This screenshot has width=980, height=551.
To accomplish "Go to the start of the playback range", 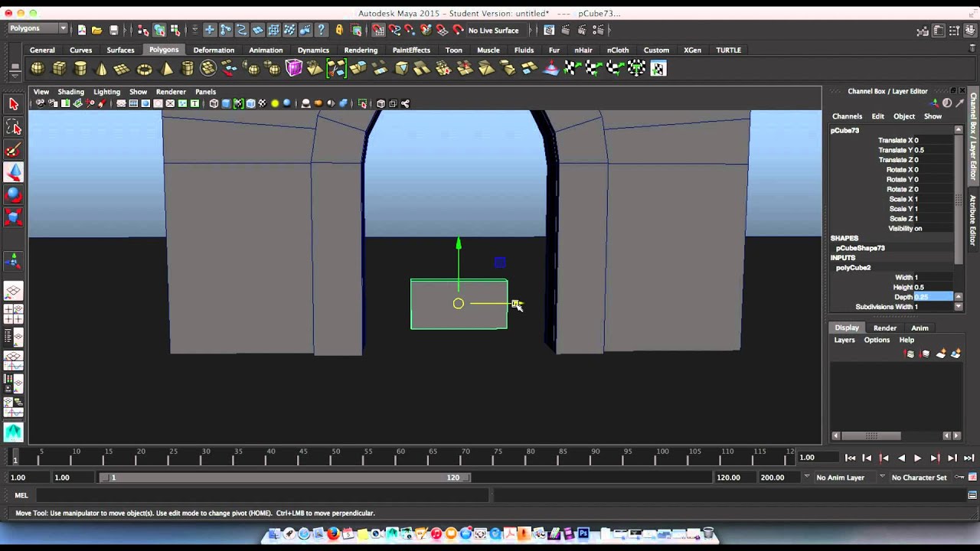I will click(x=850, y=458).
